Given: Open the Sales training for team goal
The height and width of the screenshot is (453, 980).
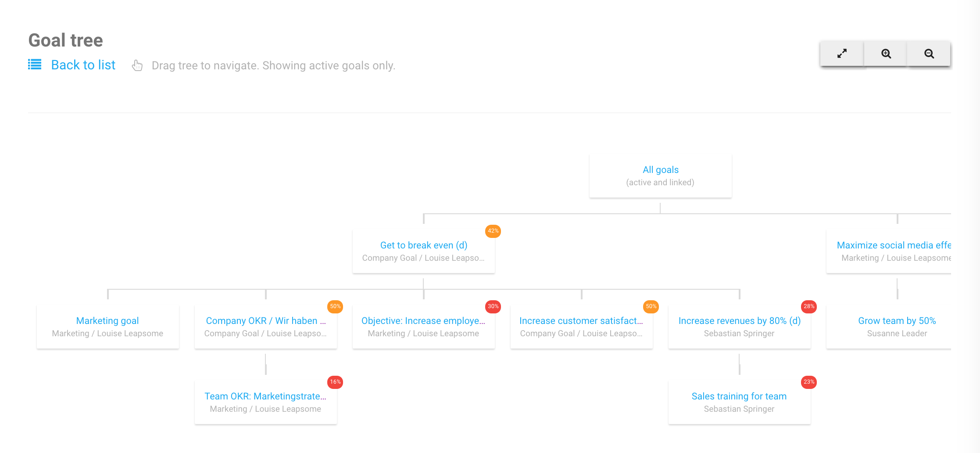Looking at the screenshot, I should (x=739, y=396).
